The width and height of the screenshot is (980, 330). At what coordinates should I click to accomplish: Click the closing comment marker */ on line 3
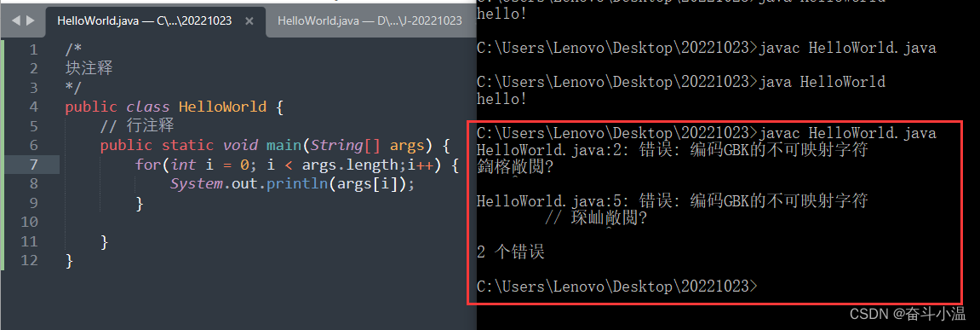pos(73,87)
